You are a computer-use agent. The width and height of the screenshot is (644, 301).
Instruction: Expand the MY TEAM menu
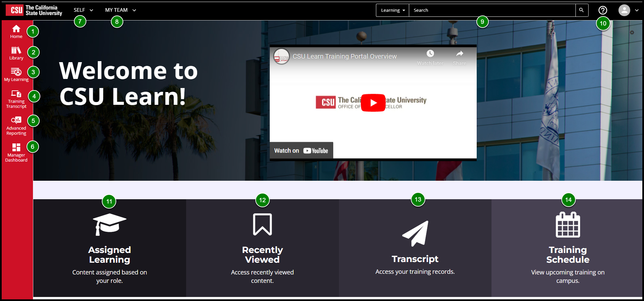pos(121,10)
